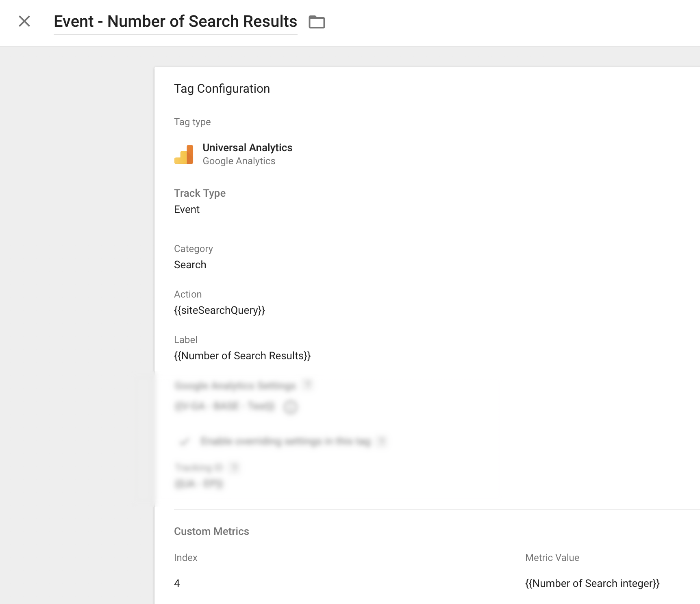Click the folder icon beside the tag name
700x604 pixels.
(x=317, y=22)
